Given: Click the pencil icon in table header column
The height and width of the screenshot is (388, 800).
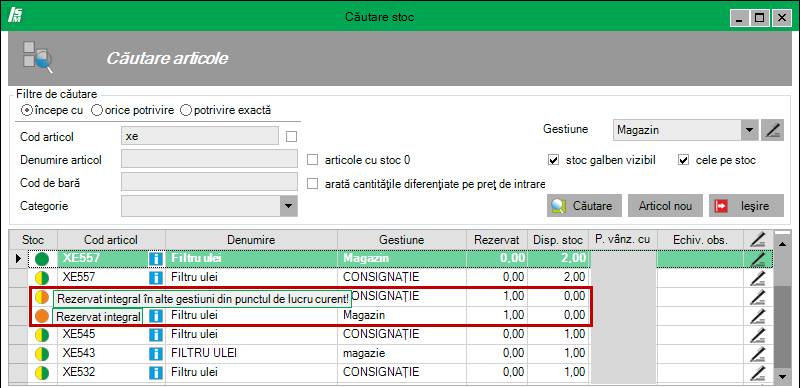Looking at the screenshot, I should [758, 239].
